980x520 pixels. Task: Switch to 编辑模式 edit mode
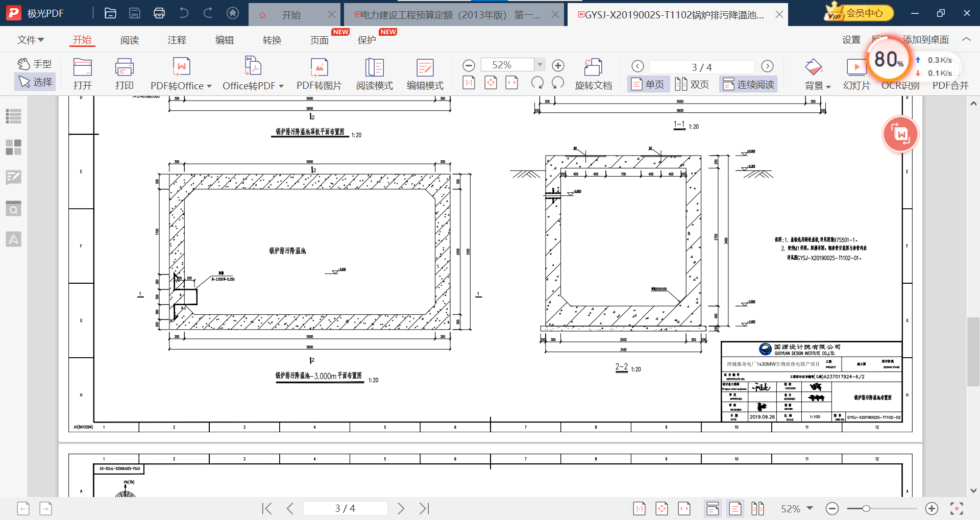point(425,75)
